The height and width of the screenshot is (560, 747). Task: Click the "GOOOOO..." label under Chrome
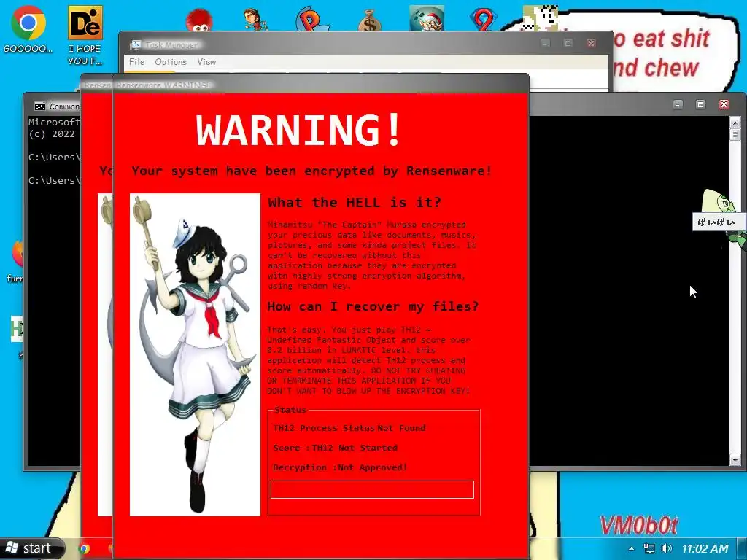coord(28,49)
